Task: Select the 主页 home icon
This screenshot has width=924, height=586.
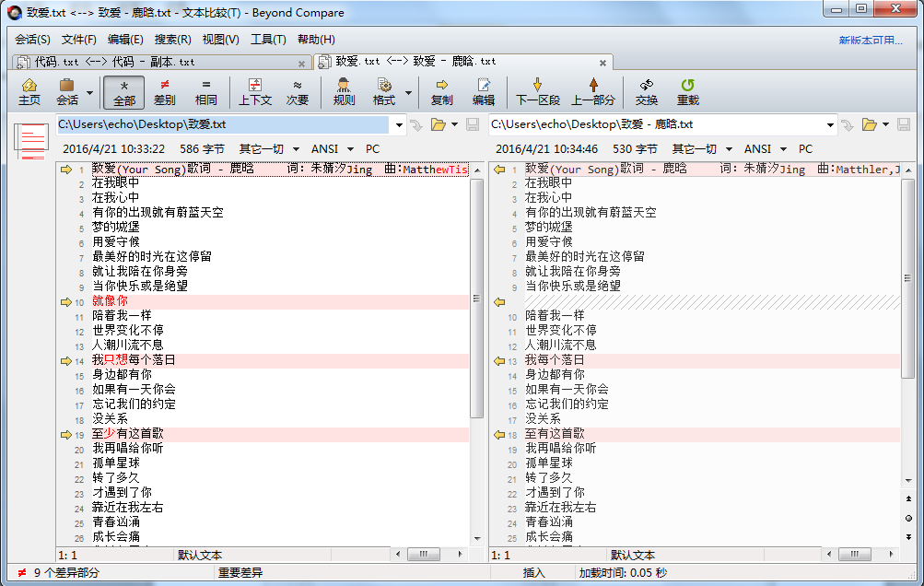Action: tap(29, 92)
